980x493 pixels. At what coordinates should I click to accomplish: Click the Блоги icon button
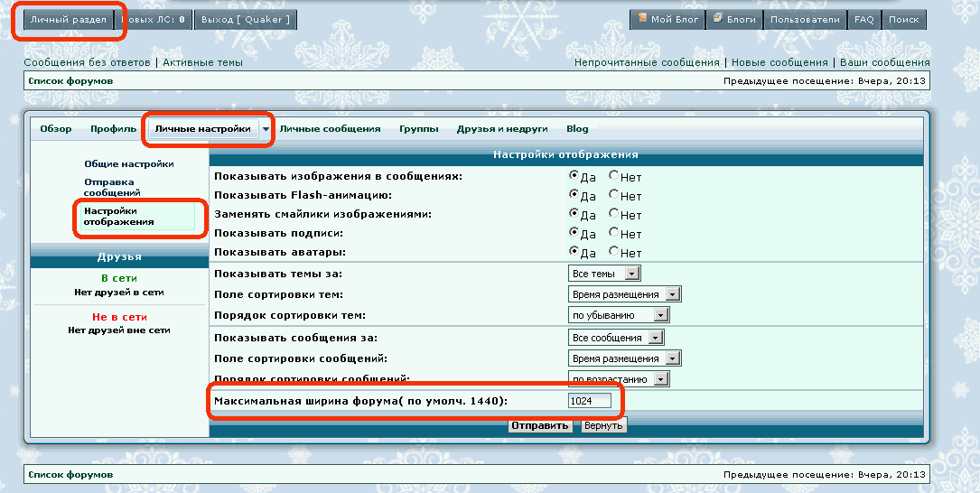[733, 20]
